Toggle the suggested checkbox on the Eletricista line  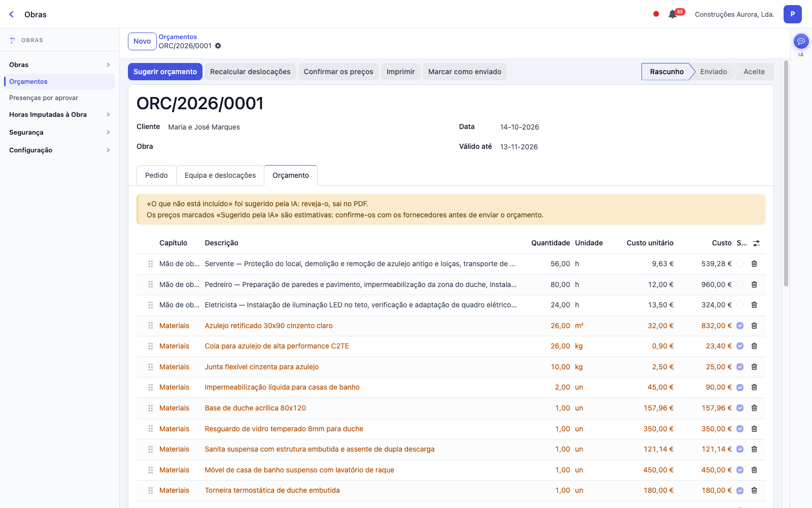coord(740,305)
